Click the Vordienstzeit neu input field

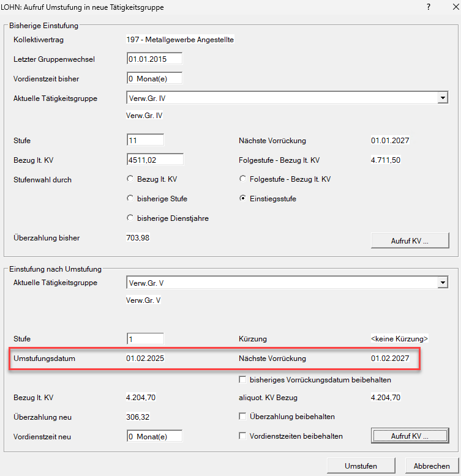point(154,436)
